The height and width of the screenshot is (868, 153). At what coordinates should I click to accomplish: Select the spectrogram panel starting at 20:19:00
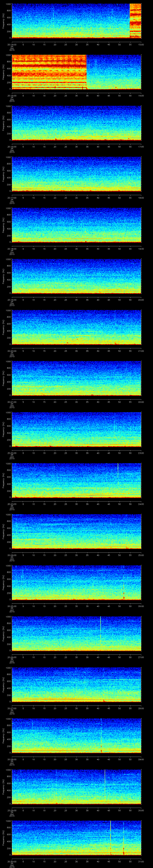pyautogui.click(x=76, y=276)
